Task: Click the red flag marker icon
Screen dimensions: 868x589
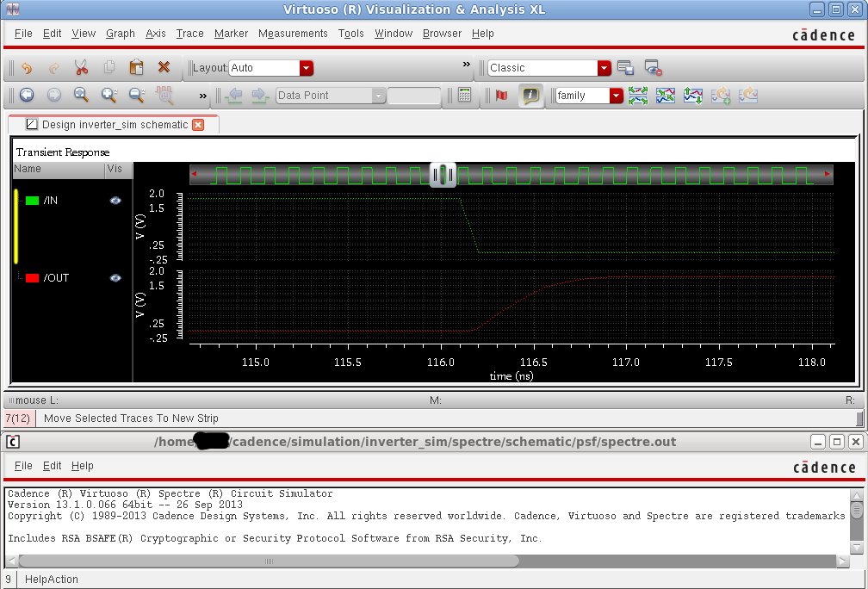Action: [x=502, y=96]
